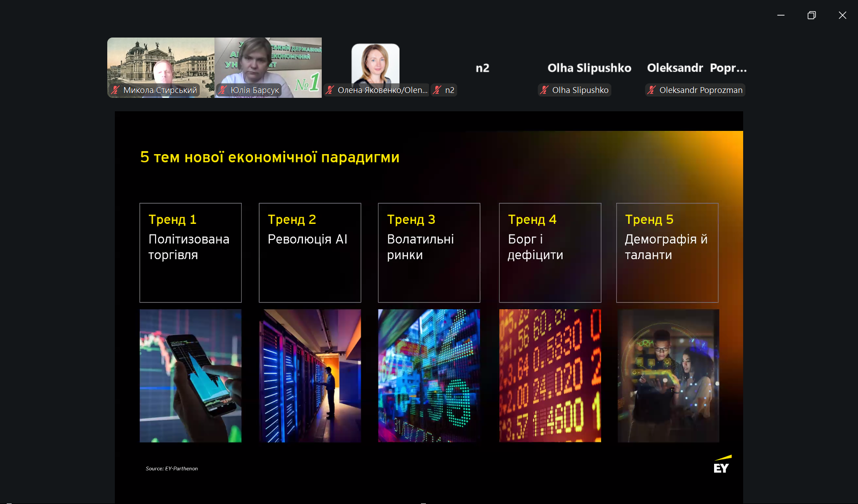Click the Тренд 4 Борг і дефіцити box
This screenshot has width=858, height=504.
coord(550,252)
